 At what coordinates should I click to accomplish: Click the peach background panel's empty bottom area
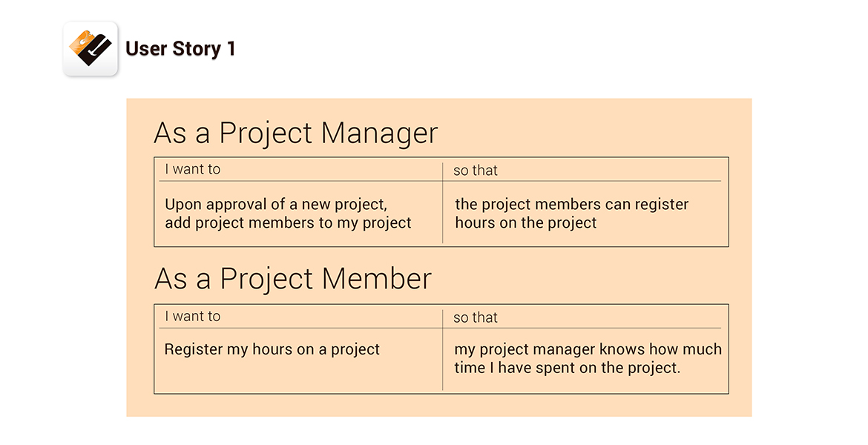tap(439, 405)
